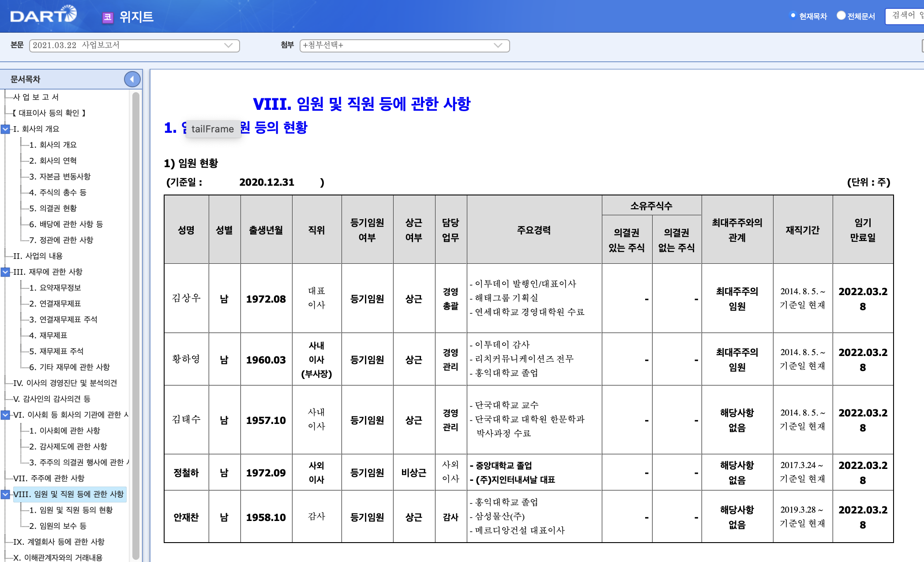Open 2. 감사제도에 관한 사항
This screenshot has height=562, width=924.
coord(68,446)
